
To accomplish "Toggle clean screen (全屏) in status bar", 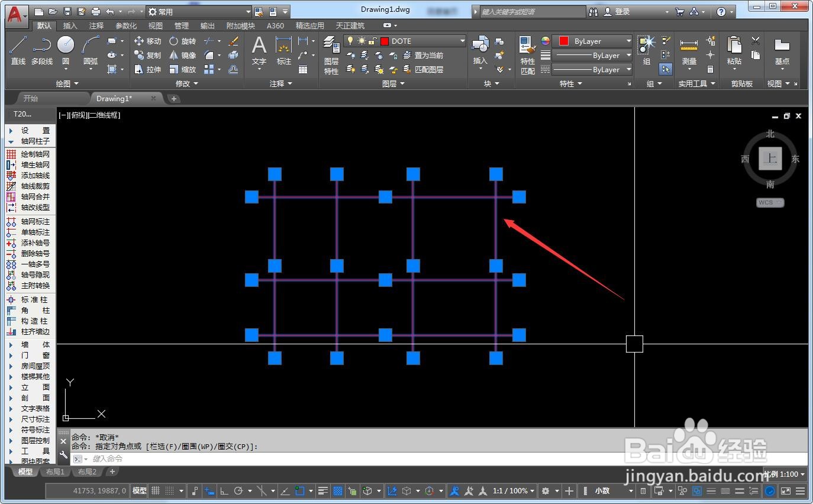I will (x=785, y=490).
